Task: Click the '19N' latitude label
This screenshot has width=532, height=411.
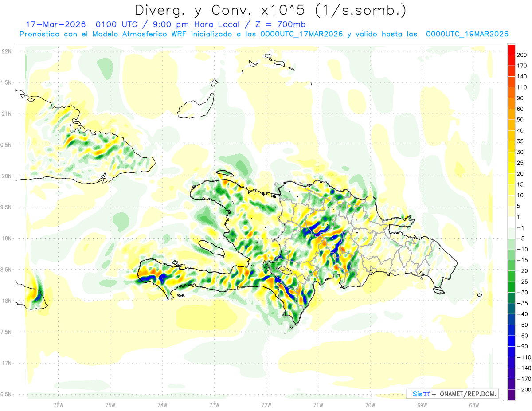Action: point(7,239)
